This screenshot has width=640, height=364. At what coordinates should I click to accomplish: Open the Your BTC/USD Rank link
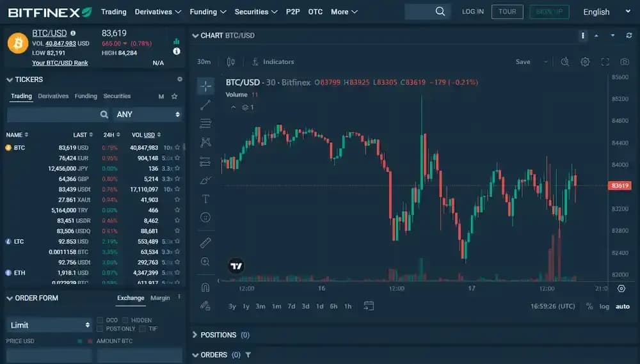60,63
